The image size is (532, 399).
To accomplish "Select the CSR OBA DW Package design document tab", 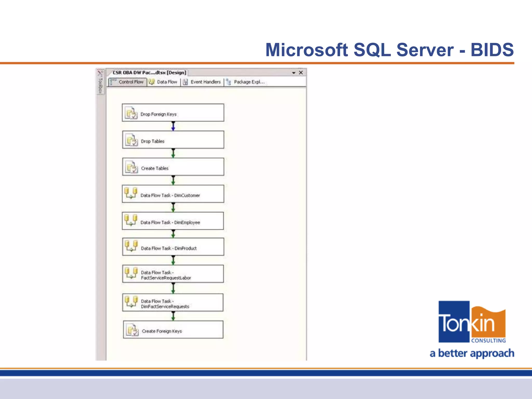I will pos(149,72).
